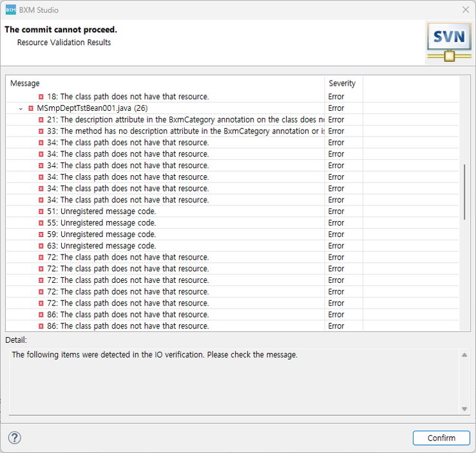Click the BXM Studio title bar icon

10,10
